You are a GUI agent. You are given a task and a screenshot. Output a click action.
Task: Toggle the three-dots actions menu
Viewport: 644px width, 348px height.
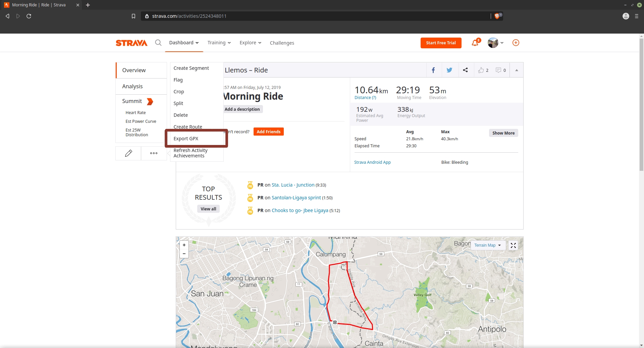pyautogui.click(x=154, y=153)
